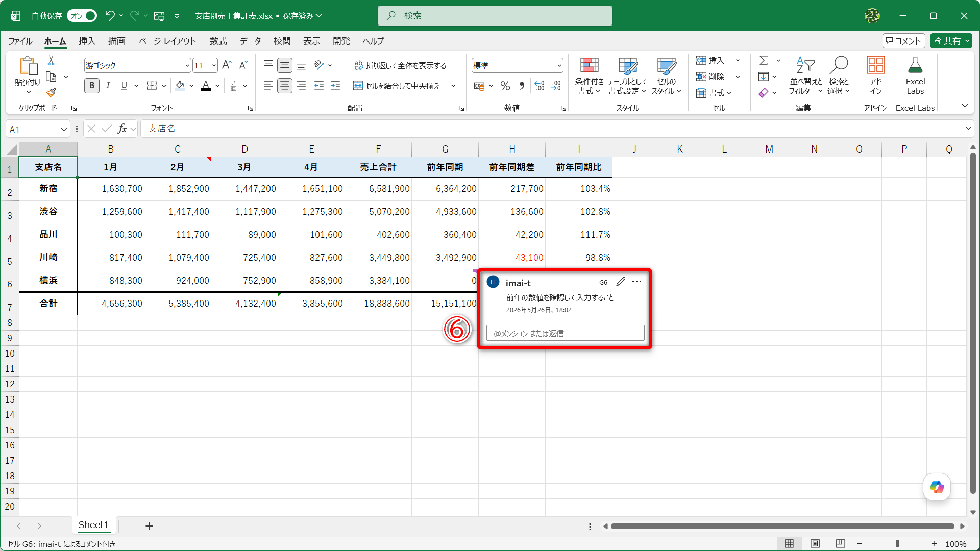This screenshot has width=980, height=551.
Task: Open Format as Table (テーブルとして書式設定)
Action: tap(627, 76)
